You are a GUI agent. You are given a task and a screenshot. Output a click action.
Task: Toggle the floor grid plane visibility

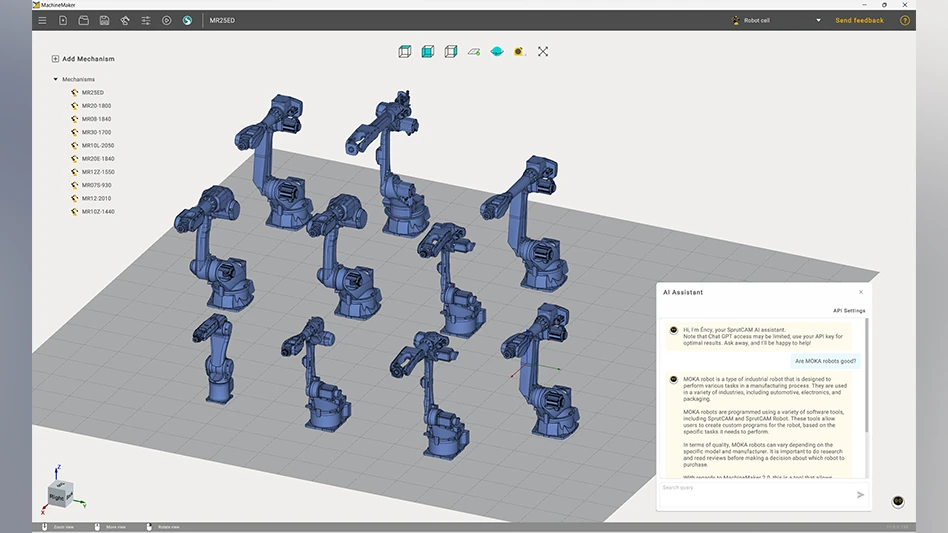click(x=474, y=51)
